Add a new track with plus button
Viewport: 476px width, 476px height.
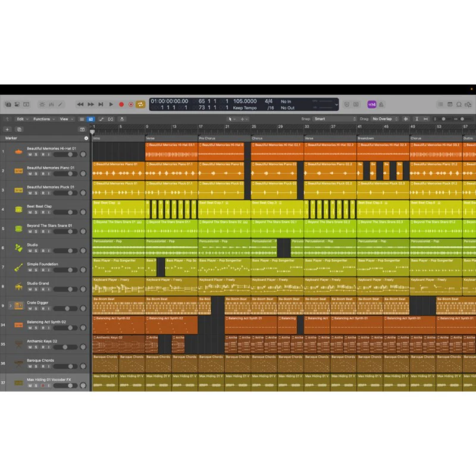(x=7, y=129)
